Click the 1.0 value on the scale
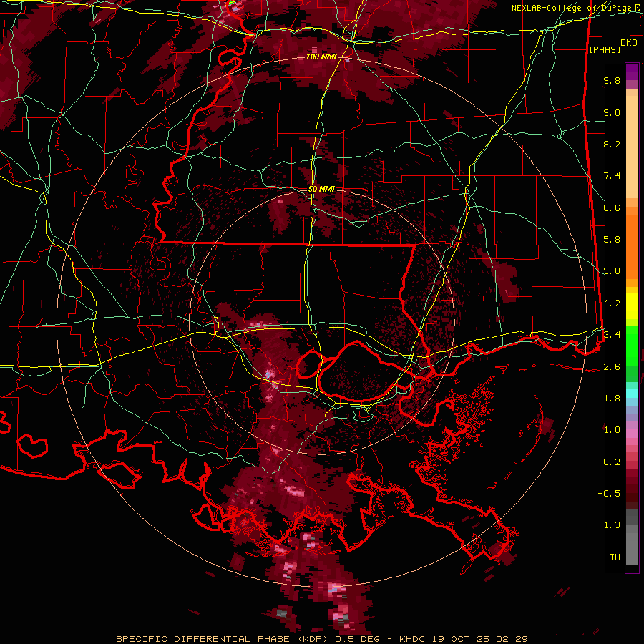Image resolution: width=644 pixels, height=644 pixels. (612, 430)
